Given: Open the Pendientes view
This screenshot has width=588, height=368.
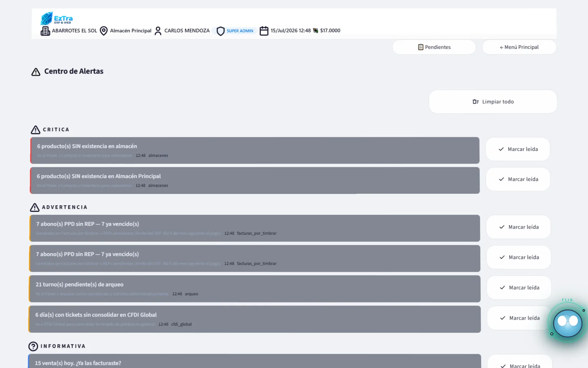Looking at the screenshot, I should [x=434, y=47].
